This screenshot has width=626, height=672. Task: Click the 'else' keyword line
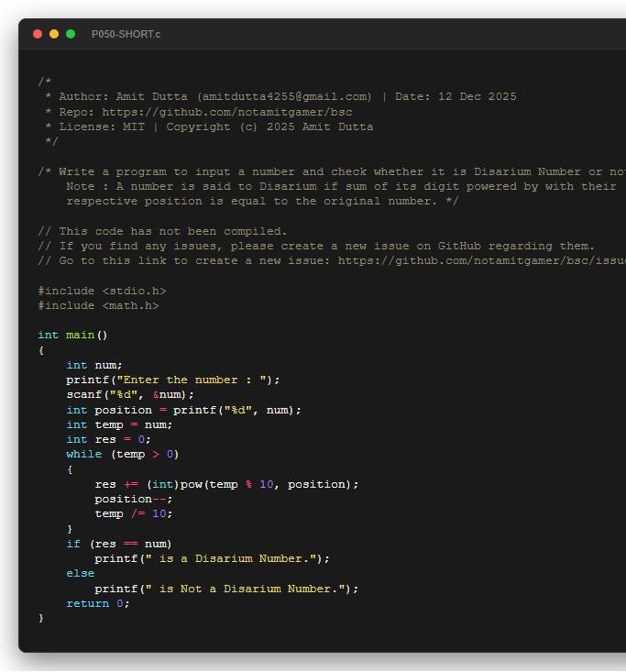[x=80, y=573]
